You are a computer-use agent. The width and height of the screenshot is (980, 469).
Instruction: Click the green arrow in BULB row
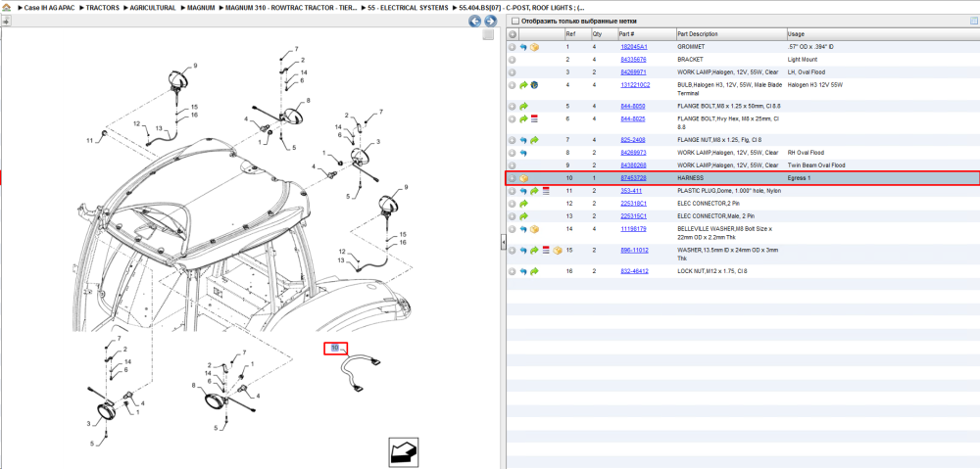click(523, 84)
